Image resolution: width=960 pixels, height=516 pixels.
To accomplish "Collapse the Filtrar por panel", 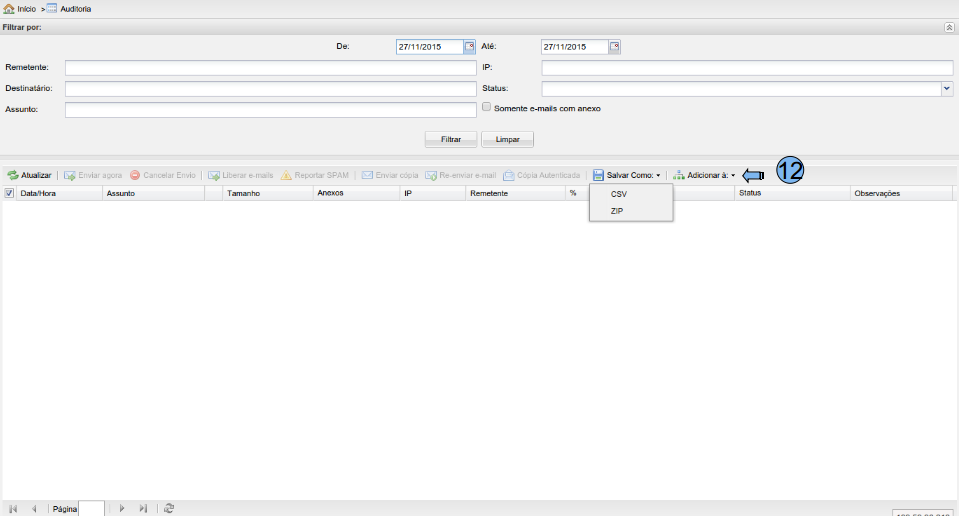I will pos(949,27).
